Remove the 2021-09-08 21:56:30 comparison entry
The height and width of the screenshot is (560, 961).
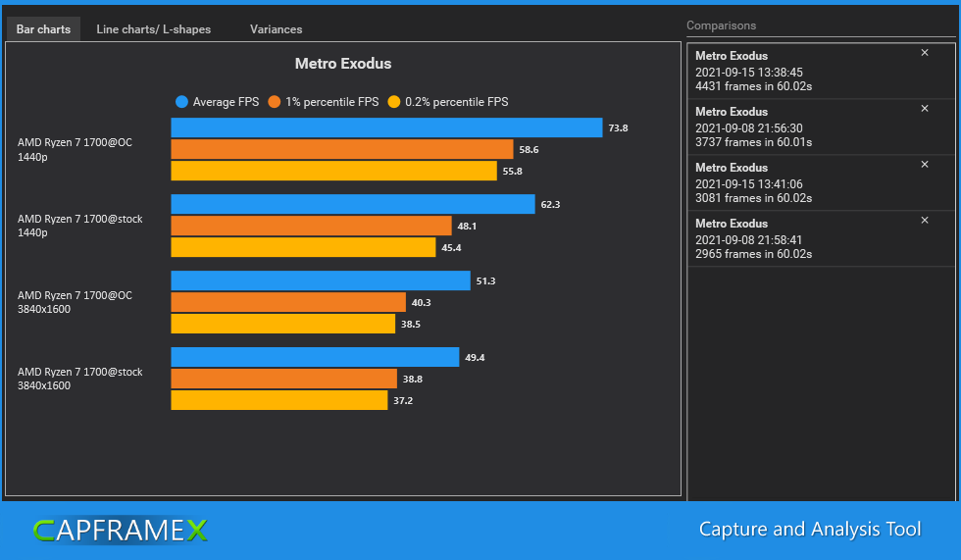(924, 109)
